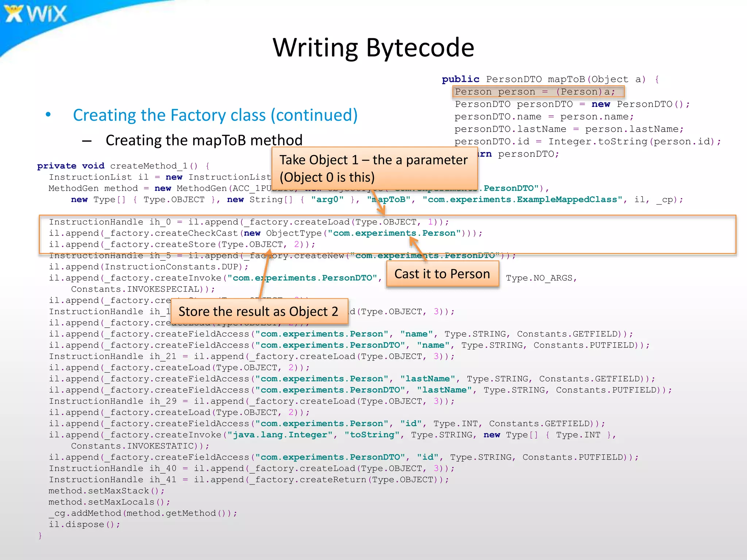The width and height of the screenshot is (747, 560).
Task: Click the bullet point before Factory heading
Action: click(48, 115)
